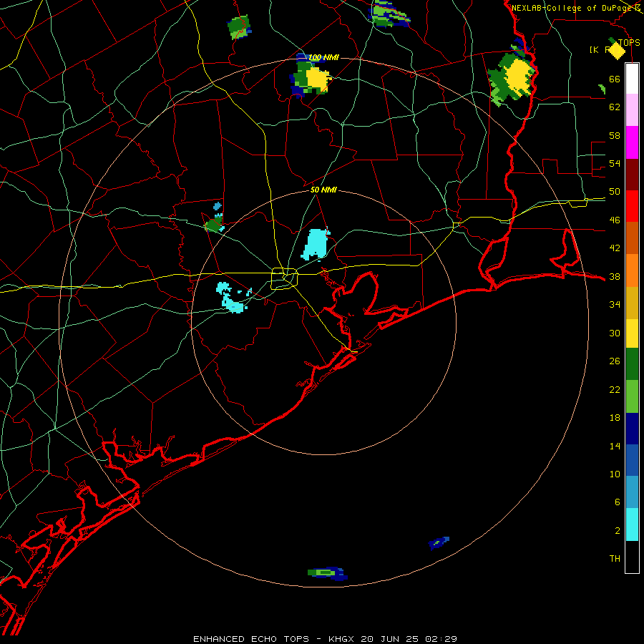
Task: Click the 'KHGX' station identifier
Action: pyautogui.click(x=341, y=639)
